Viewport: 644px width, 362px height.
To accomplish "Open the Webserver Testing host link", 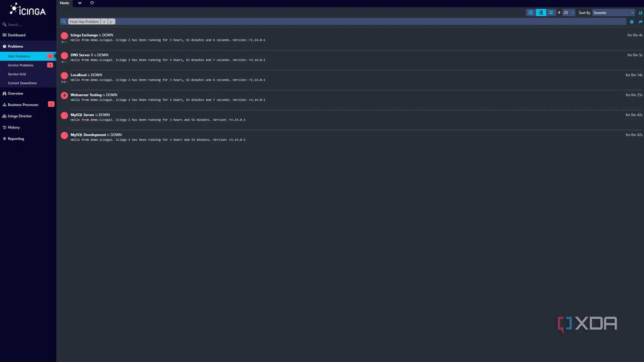I will click(86, 95).
